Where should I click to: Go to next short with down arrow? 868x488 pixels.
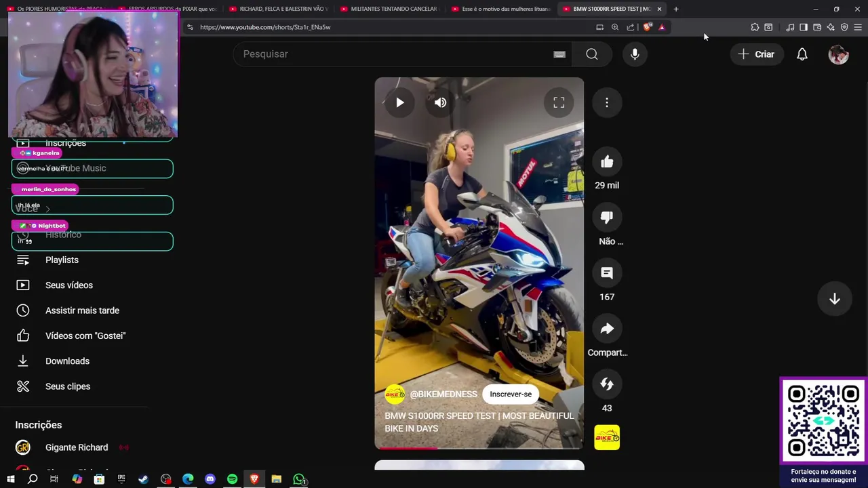click(835, 299)
